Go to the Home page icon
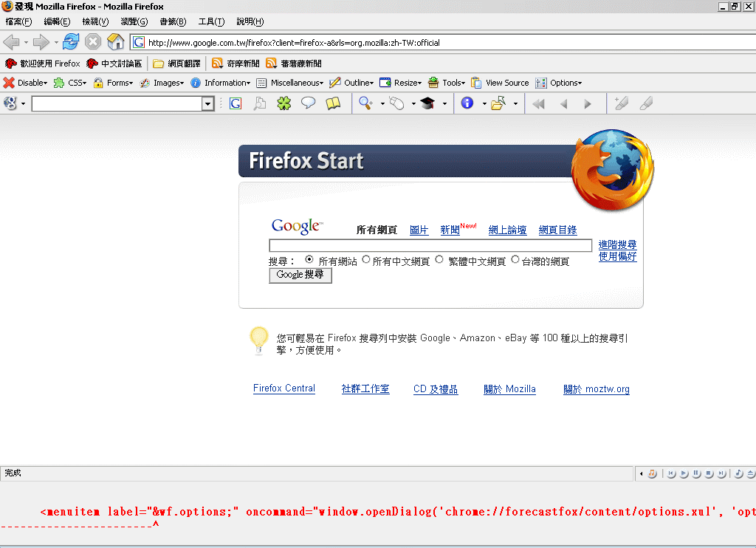The height and width of the screenshot is (548, 756). coord(115,42)
